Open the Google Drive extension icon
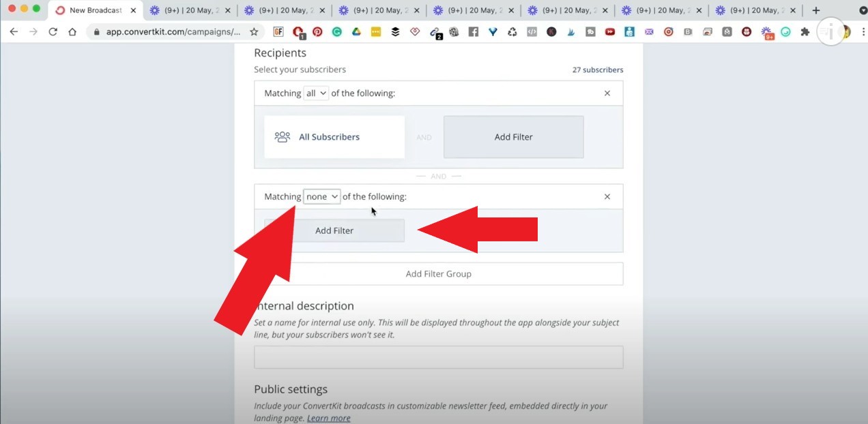The width and height of the screenshot is (868, 424). pos(356,31)
